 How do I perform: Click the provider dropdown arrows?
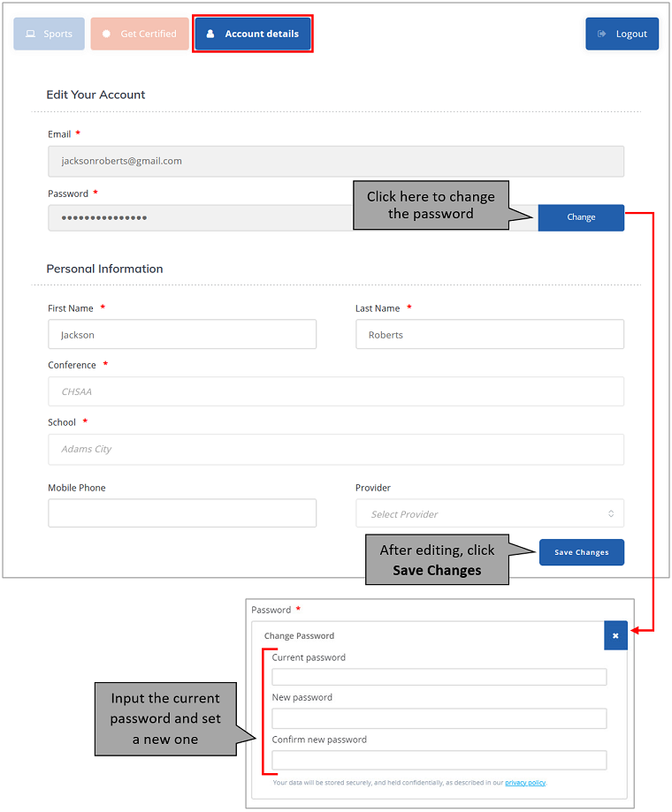pyautogui.click(x=610, y=513)
